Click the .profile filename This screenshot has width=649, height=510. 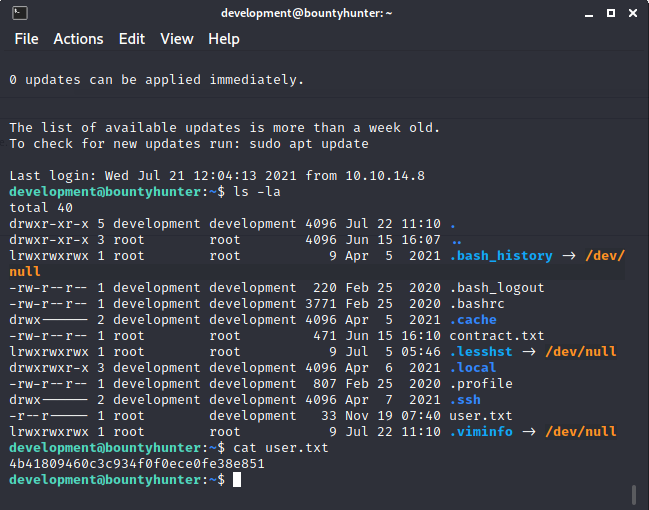pos(481,384)
